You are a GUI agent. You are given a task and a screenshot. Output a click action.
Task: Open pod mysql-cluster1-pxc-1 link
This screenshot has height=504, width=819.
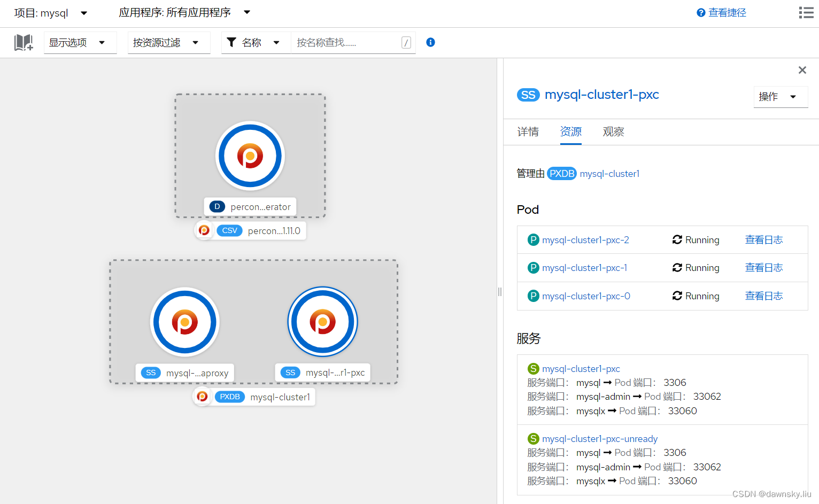point(584,268)
